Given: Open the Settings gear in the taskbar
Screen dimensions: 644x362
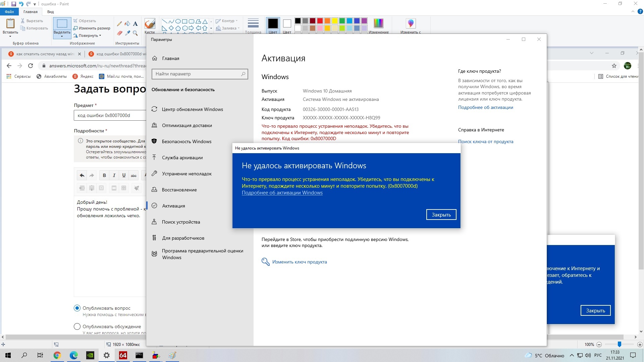Looking at the screenshot, I should coord(106,355).
